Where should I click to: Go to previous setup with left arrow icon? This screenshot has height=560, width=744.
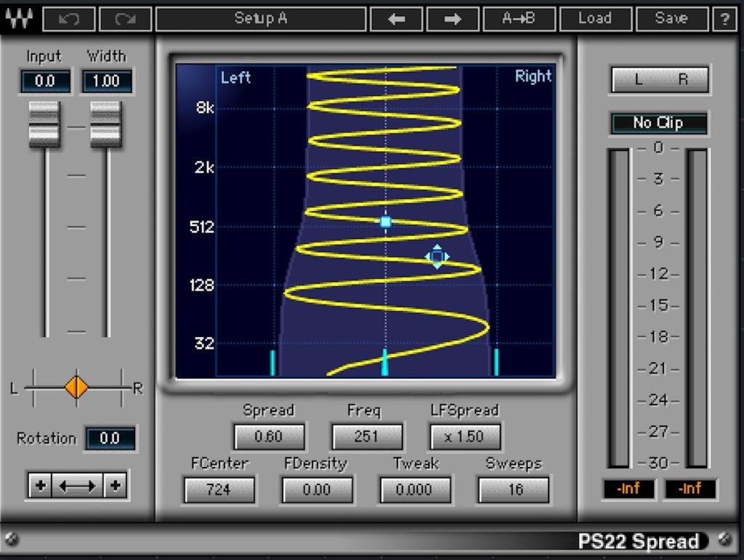pos(397,19)
